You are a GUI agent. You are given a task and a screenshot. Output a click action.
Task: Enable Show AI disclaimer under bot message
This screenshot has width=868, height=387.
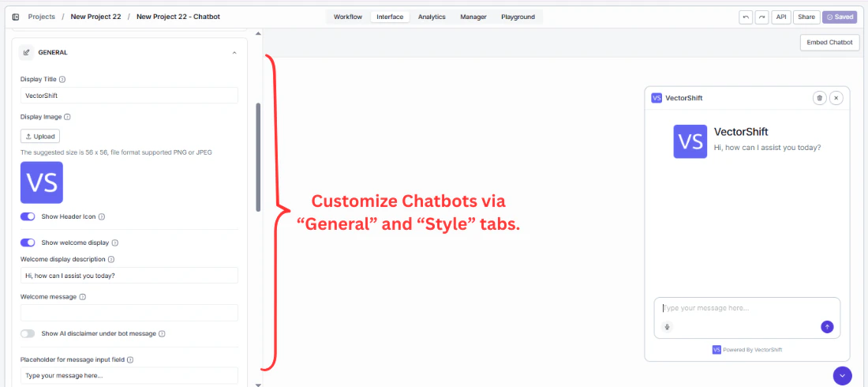pyautogui.click(x=28, y=334)
